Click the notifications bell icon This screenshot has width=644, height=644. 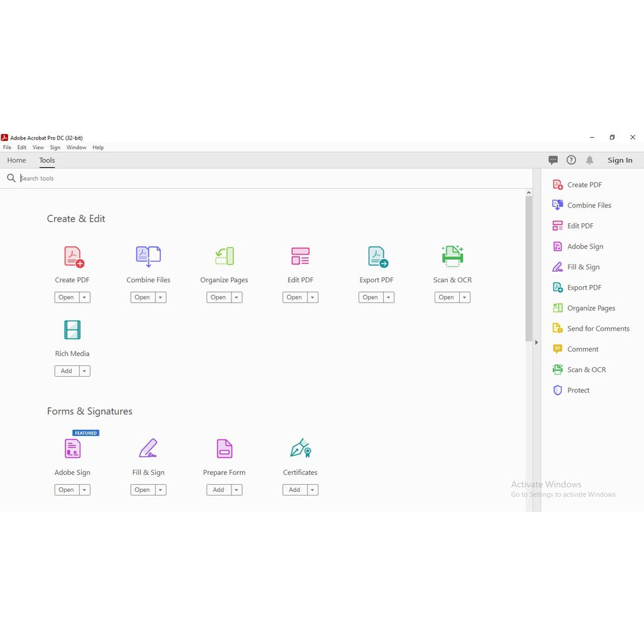tap(590, 160)
